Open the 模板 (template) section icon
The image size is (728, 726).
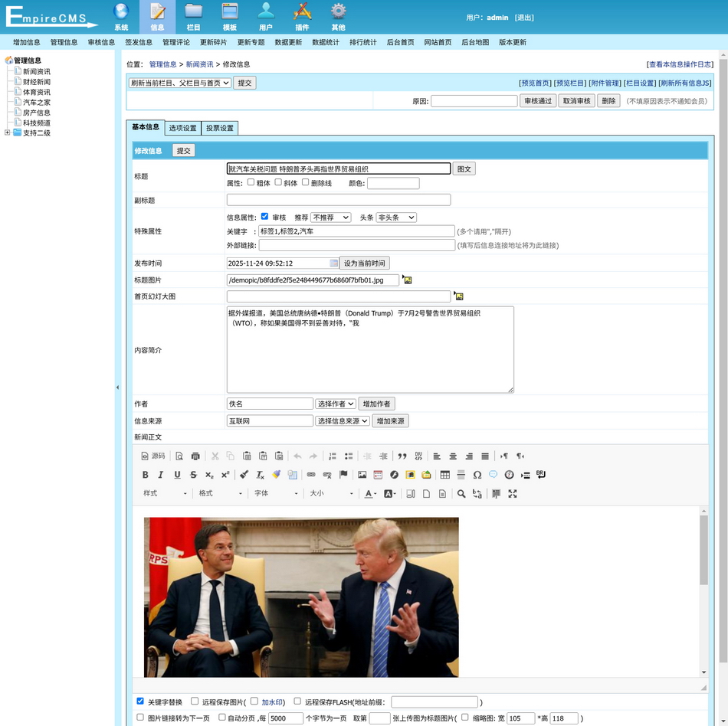click(229, 15)
